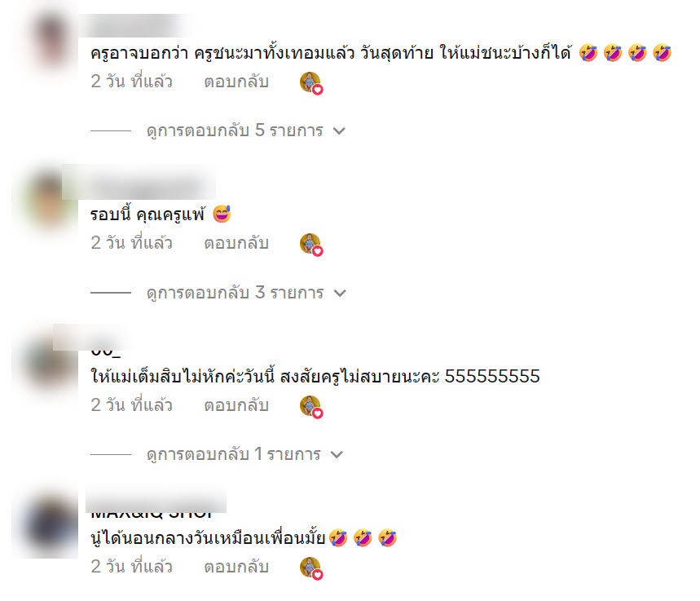The width and height of the screenshot is (700, 601).
Task: Expand ดูการตอบกลับ 3 รายการ replies
Action: 235,293
